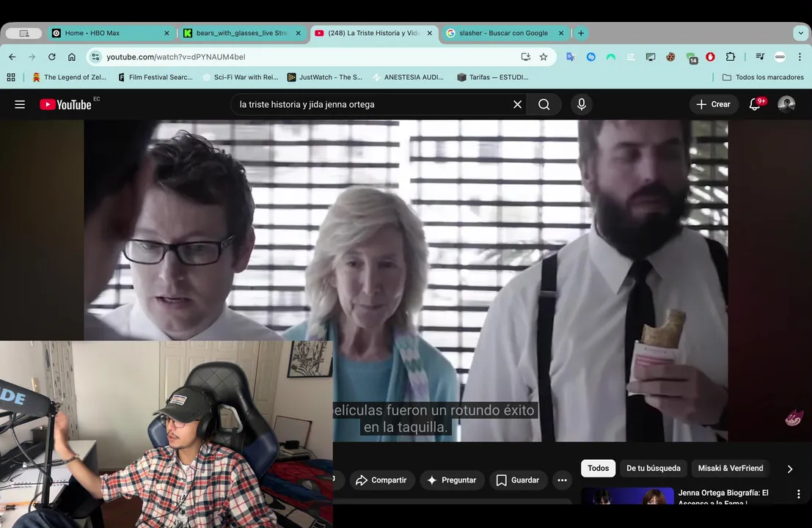Switch to the Home - HBO Max tab
This screenshot has height=528, width=812.
111,33
